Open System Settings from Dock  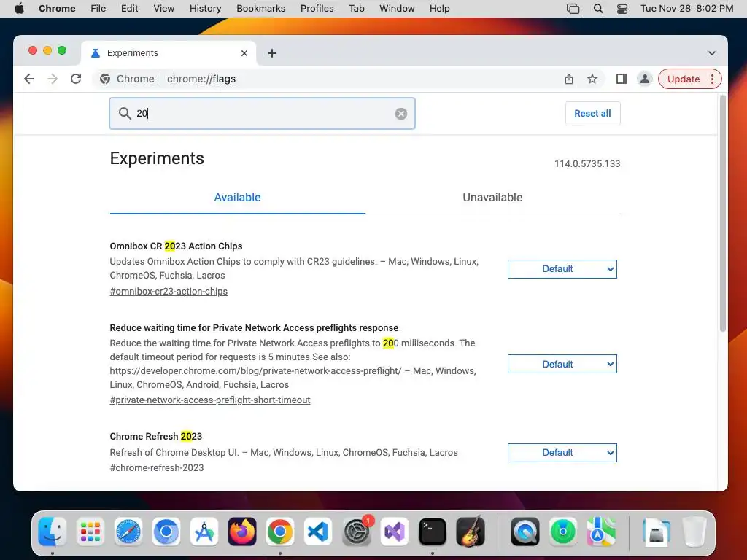coord(356,532)
